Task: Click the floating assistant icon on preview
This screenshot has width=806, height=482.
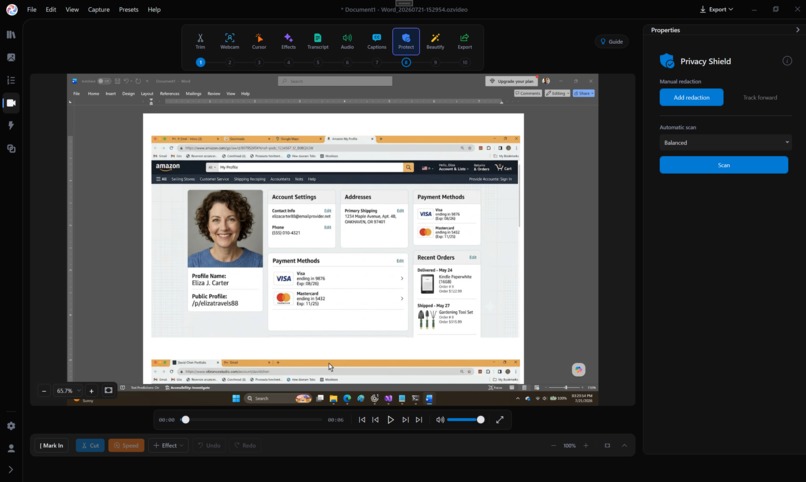Action: (x=579, y=369)
